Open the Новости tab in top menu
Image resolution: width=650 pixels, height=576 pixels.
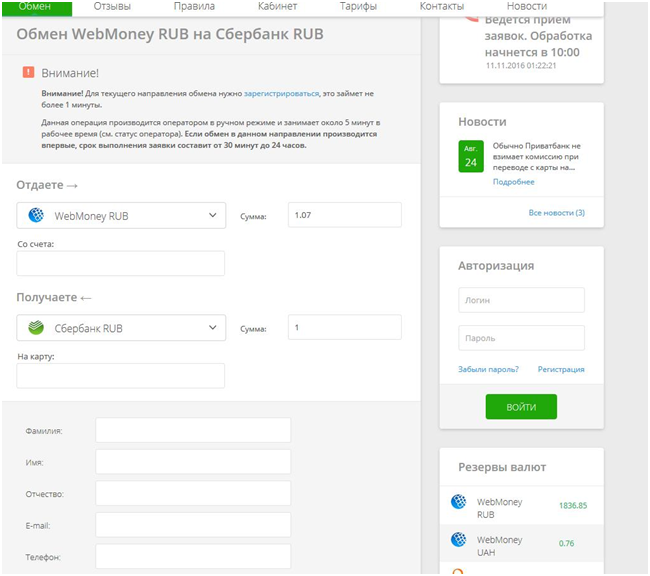[526, 7]
